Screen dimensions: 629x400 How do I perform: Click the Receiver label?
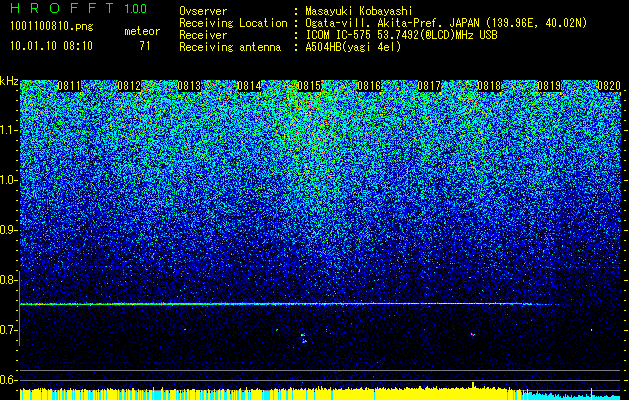pyautogui.click(x=203, y=35)
